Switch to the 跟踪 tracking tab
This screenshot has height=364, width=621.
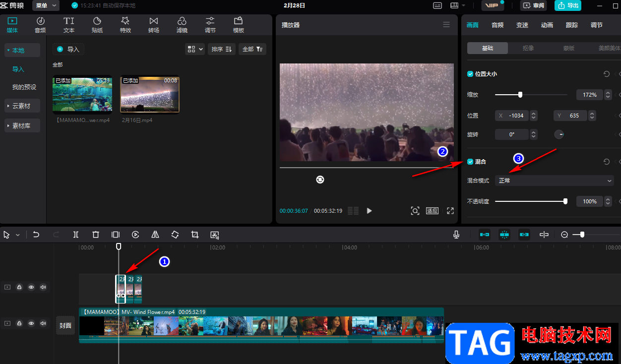[x=572, y=25]
